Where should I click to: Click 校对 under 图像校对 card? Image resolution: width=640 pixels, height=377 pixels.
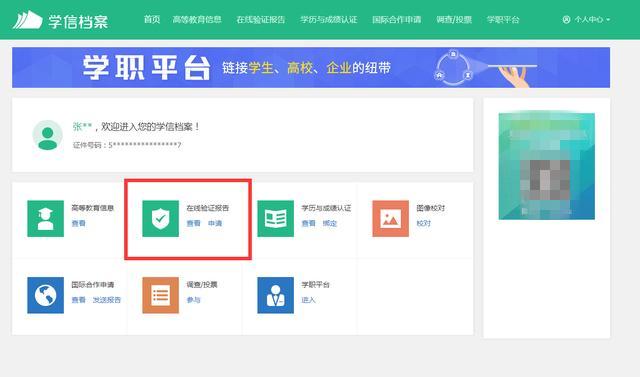point(424,223)
